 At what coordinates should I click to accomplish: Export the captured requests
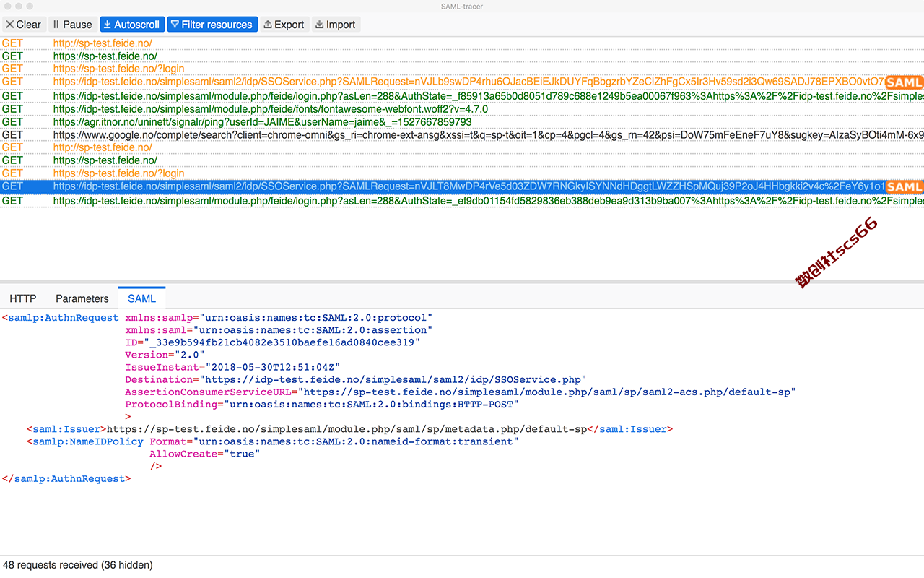(x=284, y=25)
